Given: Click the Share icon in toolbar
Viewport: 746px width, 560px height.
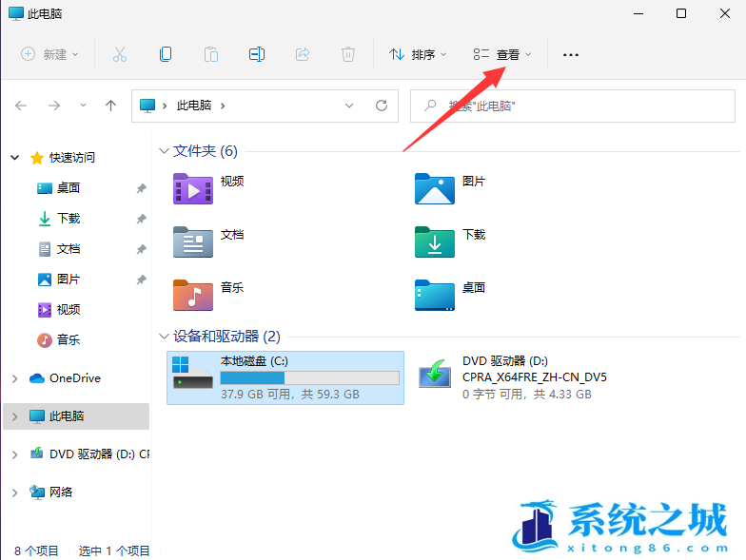Looking at the screenshot, I should click(303, 54).
